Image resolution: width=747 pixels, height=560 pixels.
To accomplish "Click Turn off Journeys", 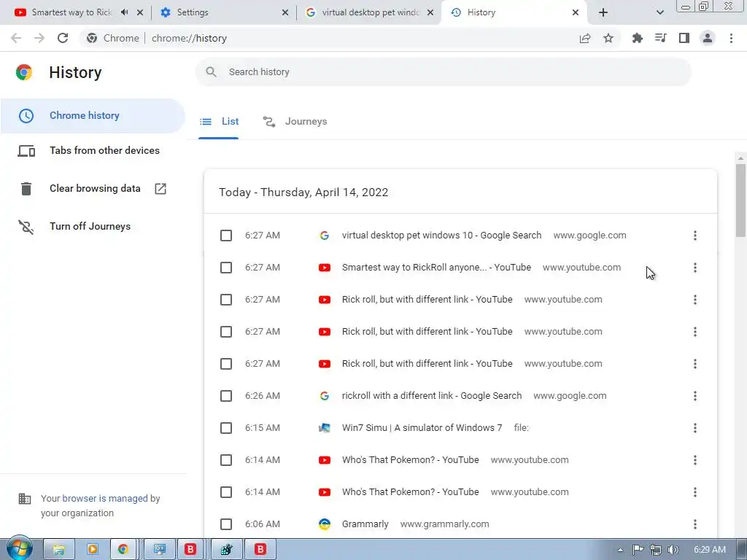I will pyautogui.click(x=90, y=226).
